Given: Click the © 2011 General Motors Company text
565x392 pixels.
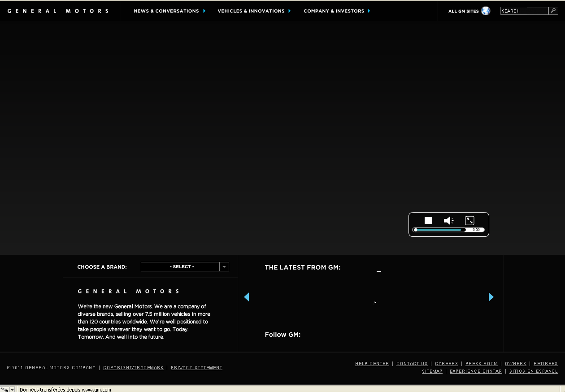Looking at the screenshot, I should coord(51,368).
